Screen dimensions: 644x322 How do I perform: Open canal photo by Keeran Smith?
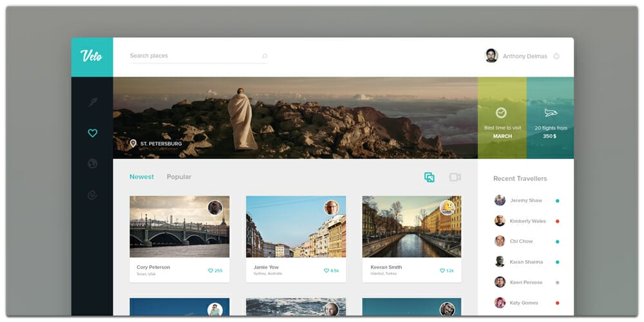pos(412,227)
